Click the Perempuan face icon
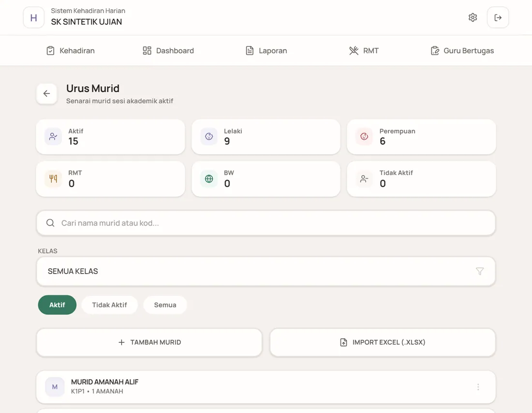Screen dimensions: 532x413 [x=364, y=137]
